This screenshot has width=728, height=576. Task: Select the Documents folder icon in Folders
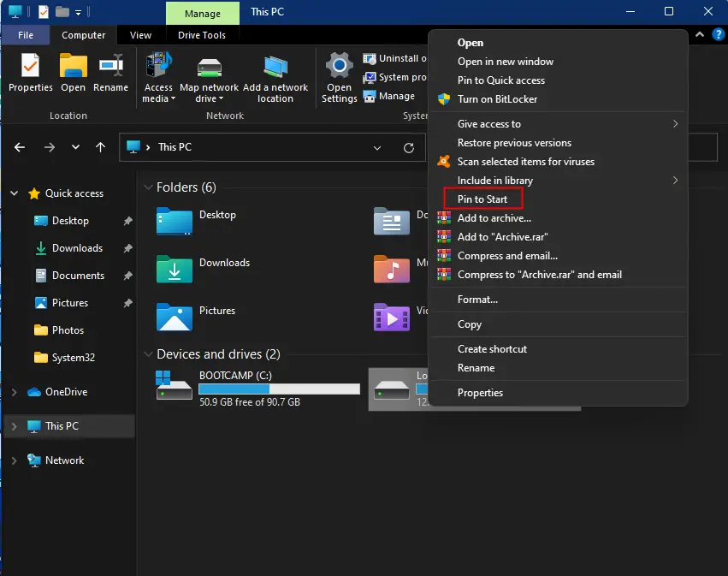pos(392,221)
